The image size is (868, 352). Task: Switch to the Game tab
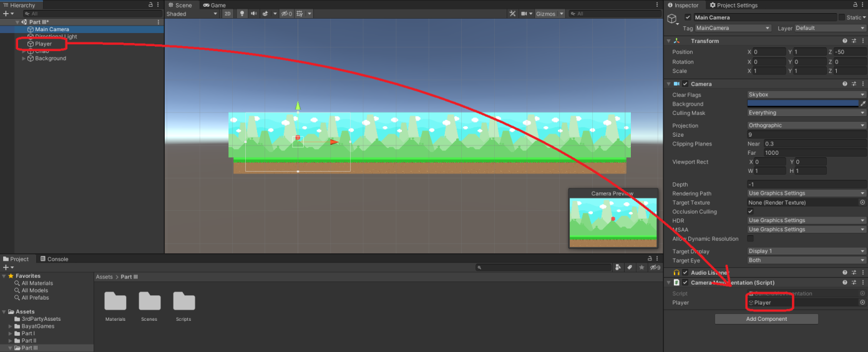point(214,5)
